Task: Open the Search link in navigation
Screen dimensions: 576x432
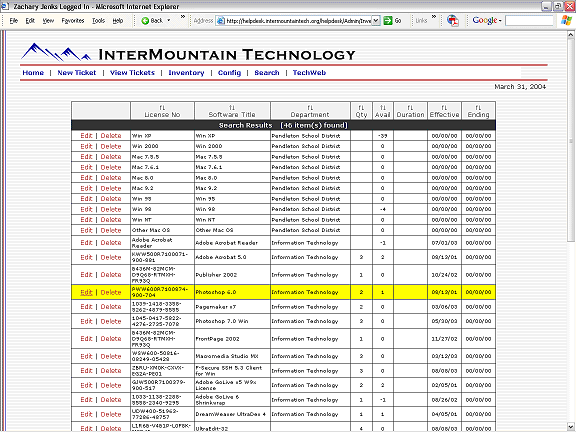Action: (267, 73)
